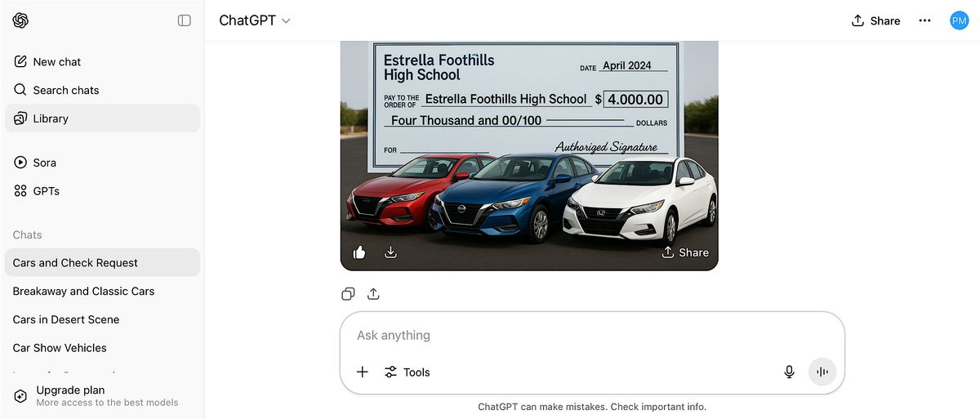Open the Library section
Viewport: 980px width, 419px height.
click(102, 118)
